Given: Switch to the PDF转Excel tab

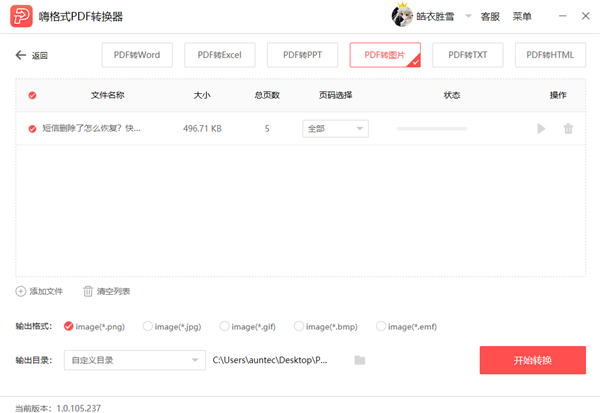Looking at the screenshot, I should [220, 55].
